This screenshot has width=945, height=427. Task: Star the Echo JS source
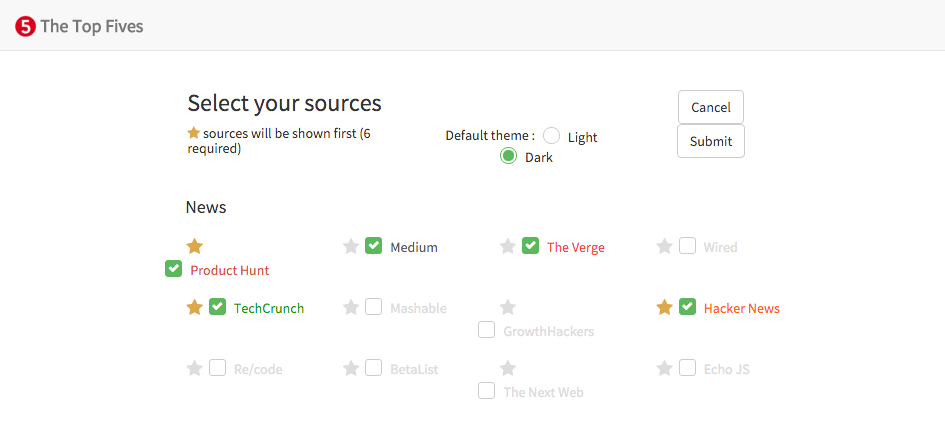pyautogui.click(x=664, y=368)
